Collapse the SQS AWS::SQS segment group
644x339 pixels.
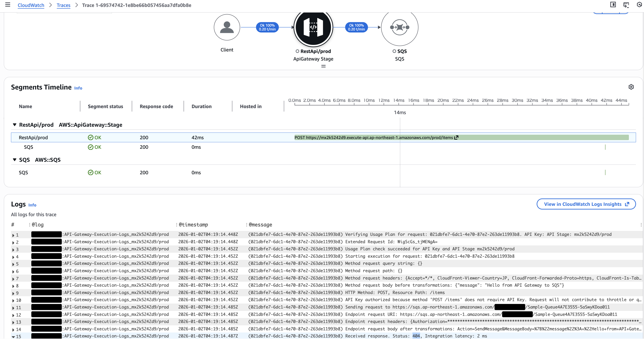pyautogui.click(x=14, y=160)
